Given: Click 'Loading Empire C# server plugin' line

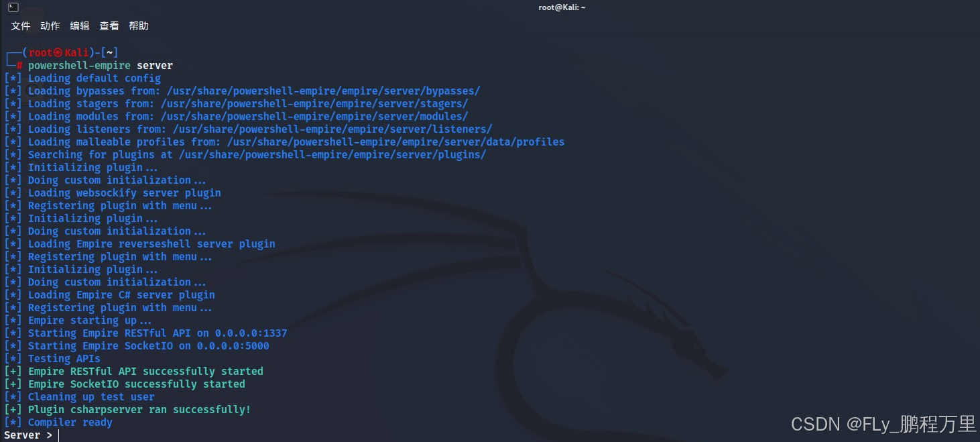Looking at the screenshot, I should pos(110,295).
